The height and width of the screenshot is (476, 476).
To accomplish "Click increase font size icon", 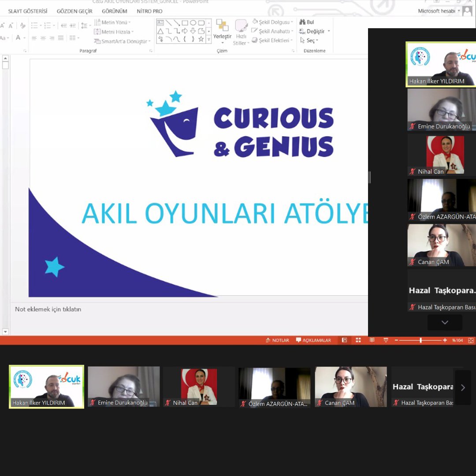I will [x=3, y=26].
